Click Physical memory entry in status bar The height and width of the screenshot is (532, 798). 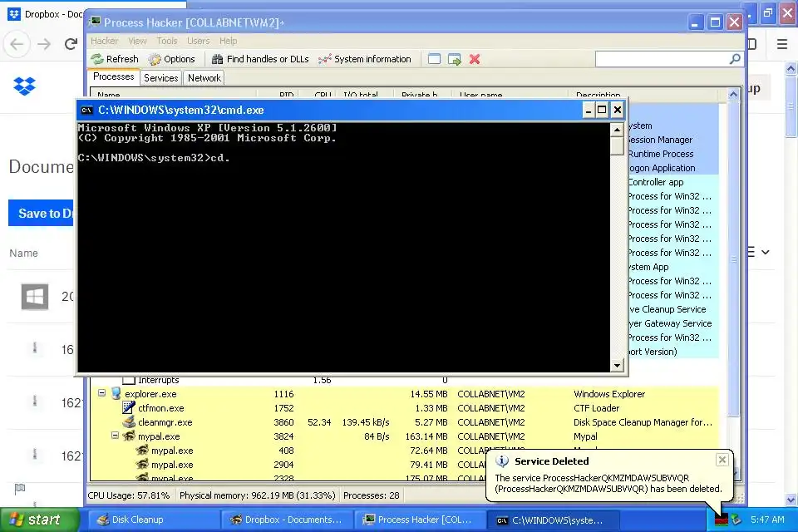point(258,495)
